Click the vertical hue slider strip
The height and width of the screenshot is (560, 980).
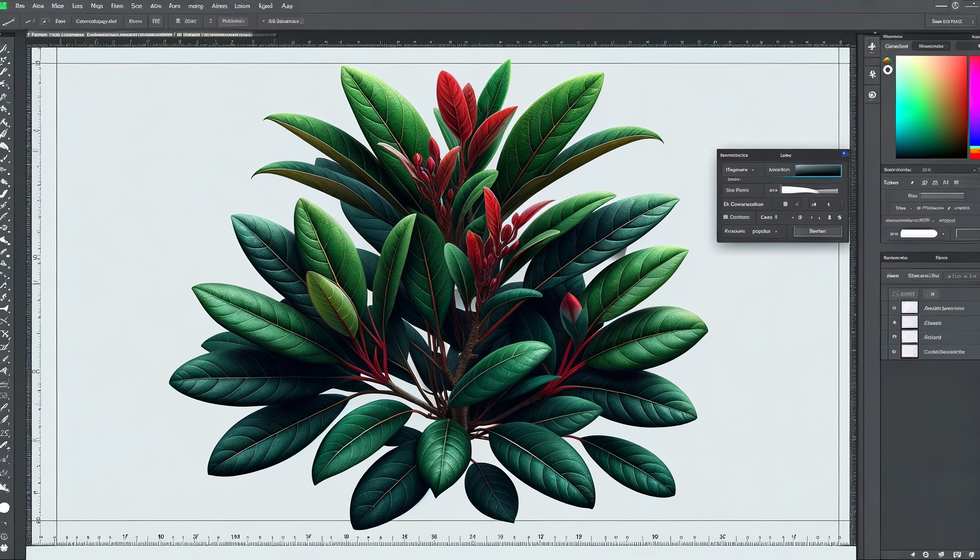pos(975,107)
